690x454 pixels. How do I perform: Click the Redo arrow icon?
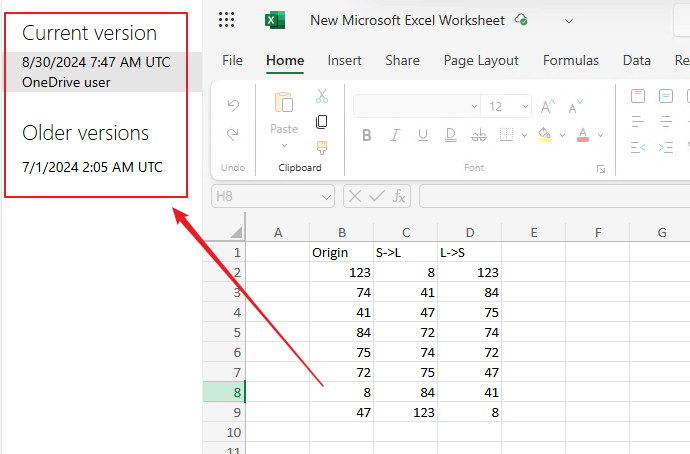click(233, 134)
